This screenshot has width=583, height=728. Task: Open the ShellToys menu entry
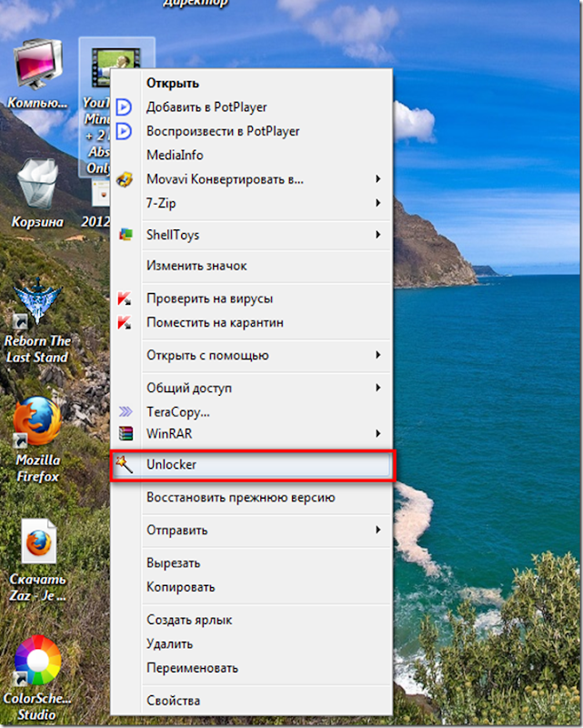pyautogui.click(x=251, y=235)
